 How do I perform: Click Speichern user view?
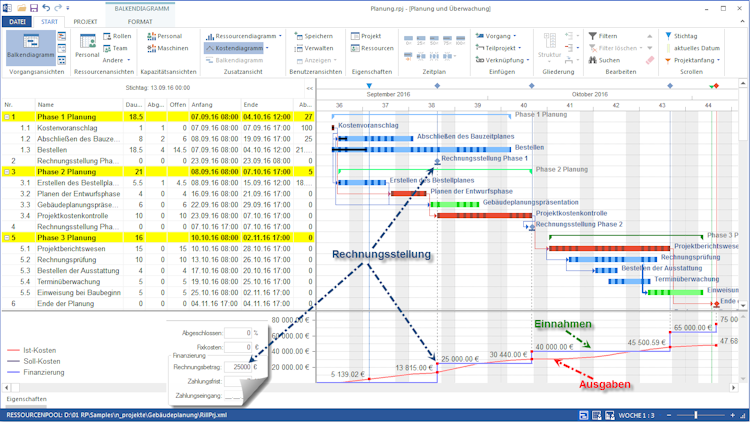(314, 36)
